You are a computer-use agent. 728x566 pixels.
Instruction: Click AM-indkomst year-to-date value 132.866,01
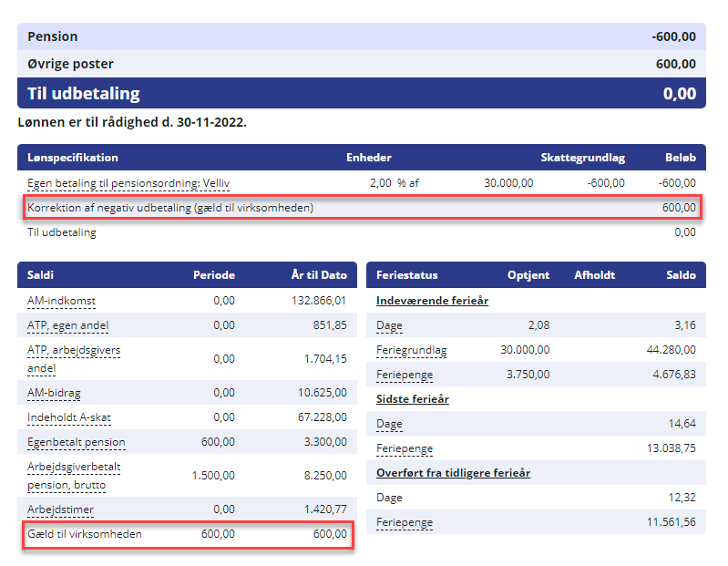[319, 301]
